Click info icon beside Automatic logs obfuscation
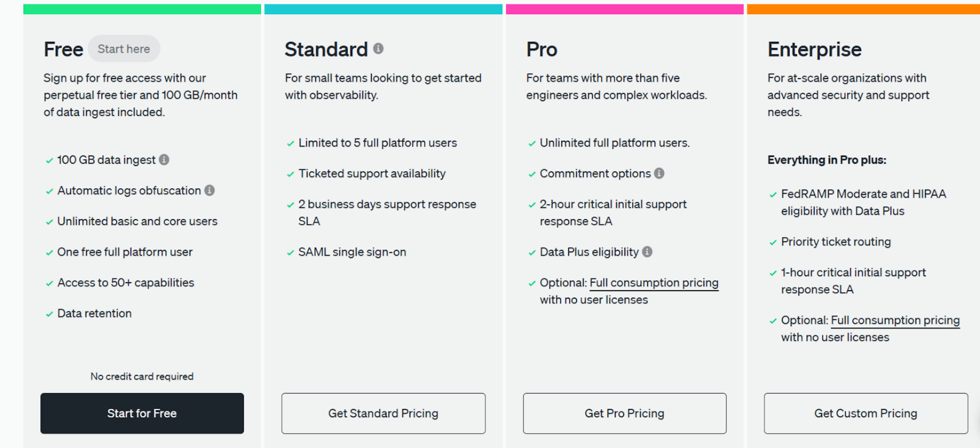The height and width of the screenshot is (448, 980). coord(209,191)
